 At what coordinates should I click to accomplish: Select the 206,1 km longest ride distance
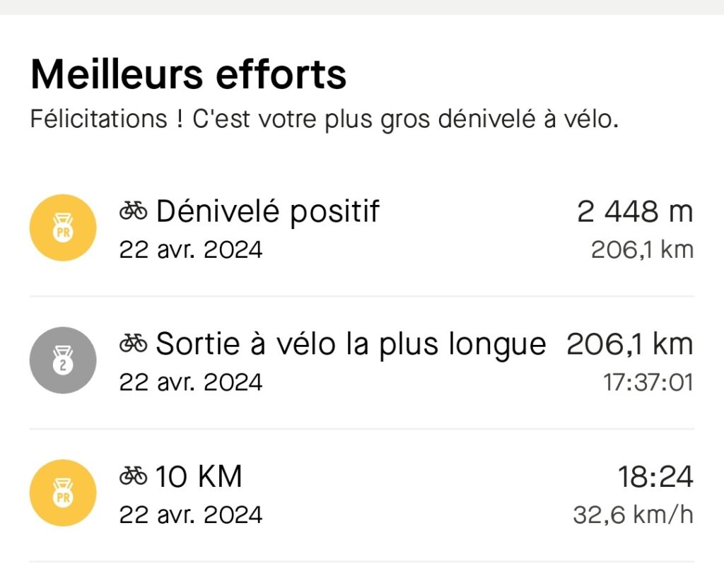[630, 344]
